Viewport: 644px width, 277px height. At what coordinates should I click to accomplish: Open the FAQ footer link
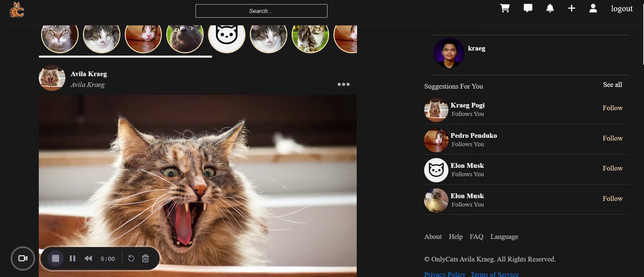[476, 237]
